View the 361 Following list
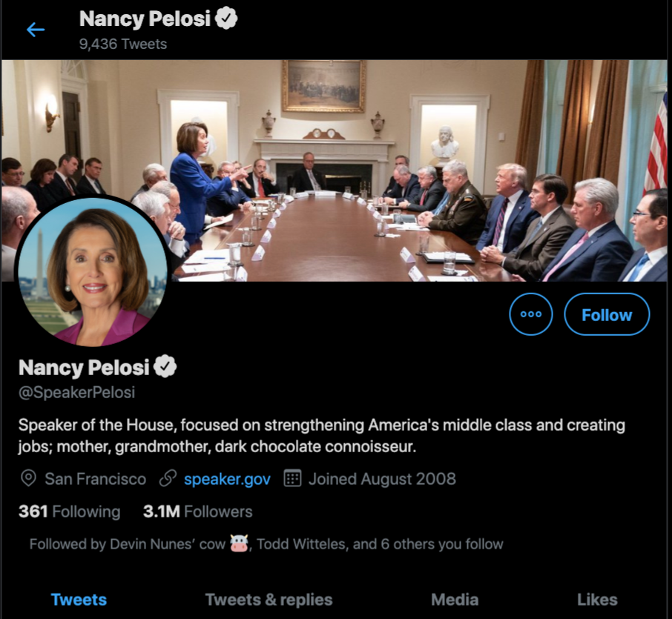 [69, 512]
